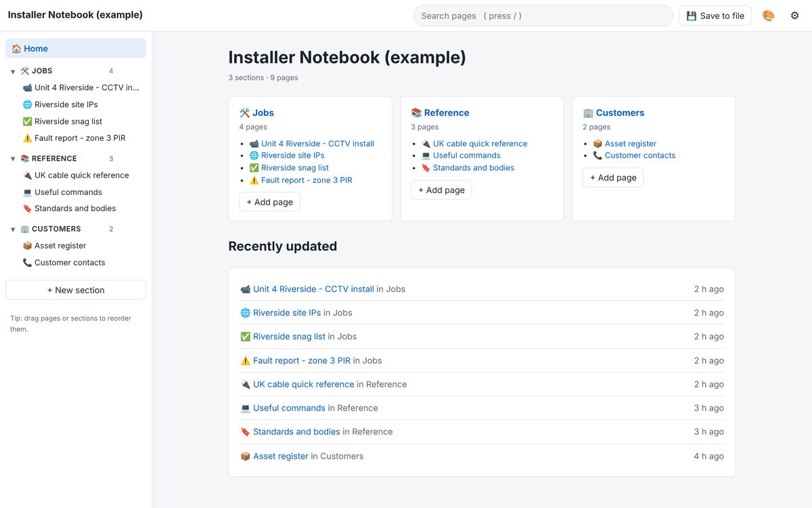Viewport: 812px width, 508px height.
Task: Open Riverside snag list link in Jobs card
Action: tap(289, 168)
